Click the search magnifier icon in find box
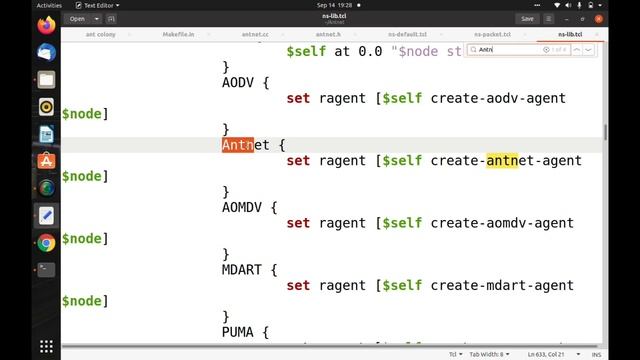Screen dimensions: 640x360 coord(473,50)
